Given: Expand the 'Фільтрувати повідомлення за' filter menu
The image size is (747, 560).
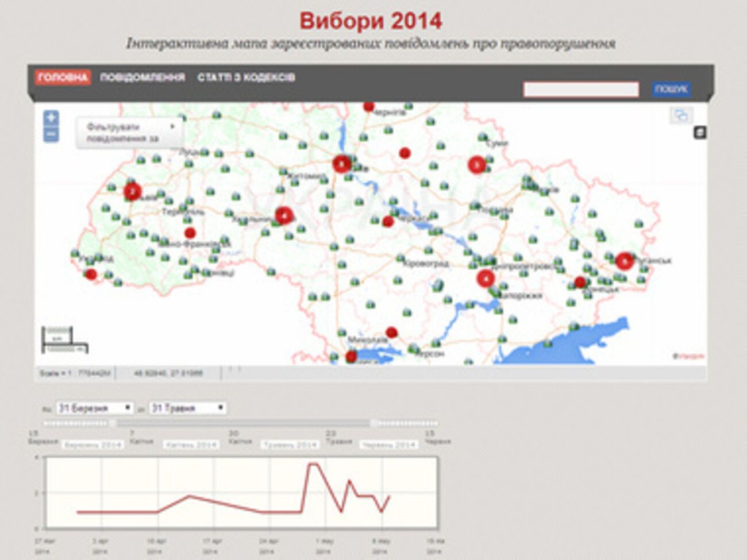Looking at the screenshot, I should coord(130,133).
